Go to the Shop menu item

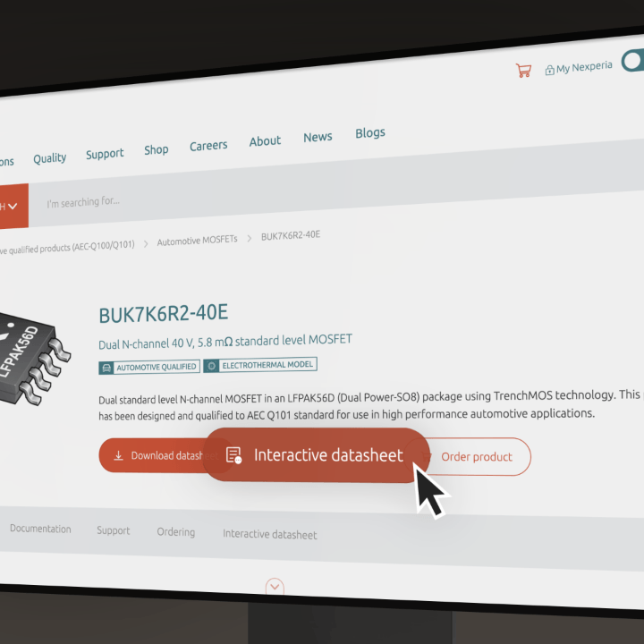tap(156, 150)
